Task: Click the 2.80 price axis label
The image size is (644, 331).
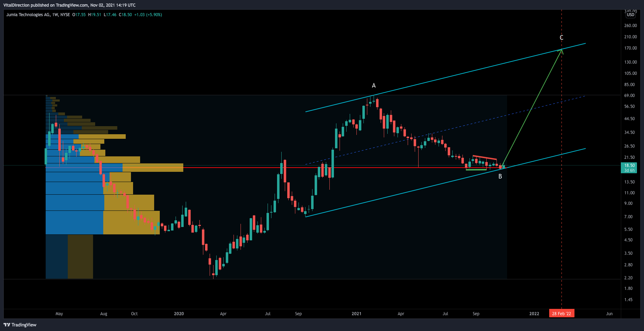Action: click(629, 265)
